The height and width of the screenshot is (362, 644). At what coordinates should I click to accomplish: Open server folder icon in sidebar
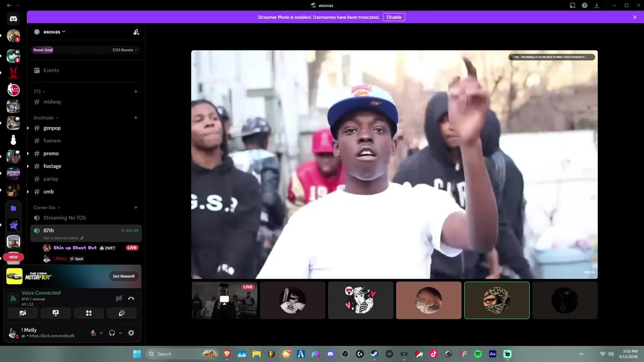click(14, 208)
